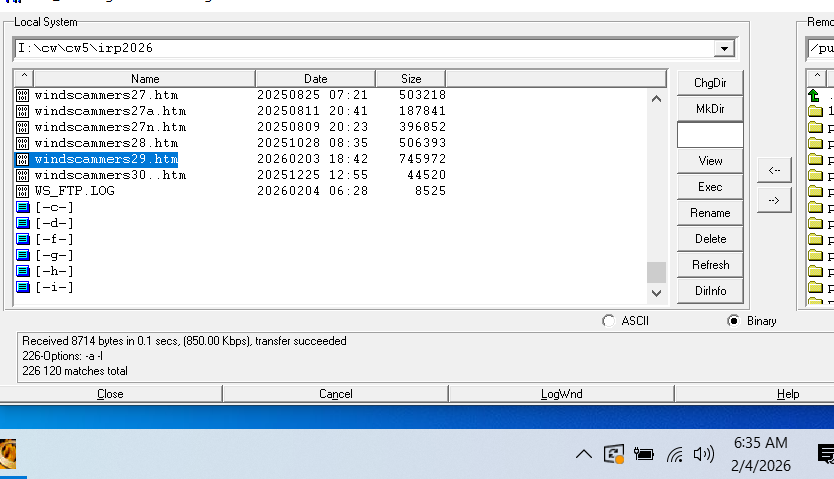Click the empty filter input field below MkDir
Screen dimensions: 834x479
click(x=709, y=135)
